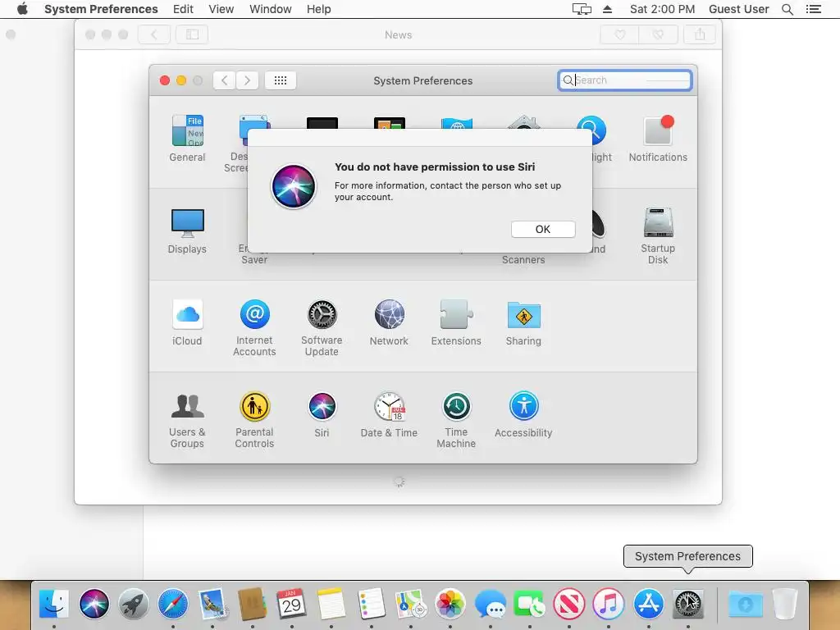Click the dislike heart button in News

coord(659,34)
